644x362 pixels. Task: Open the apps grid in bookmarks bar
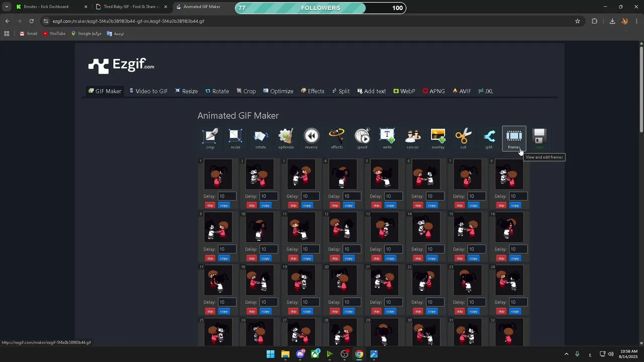(x=7, y=34)
